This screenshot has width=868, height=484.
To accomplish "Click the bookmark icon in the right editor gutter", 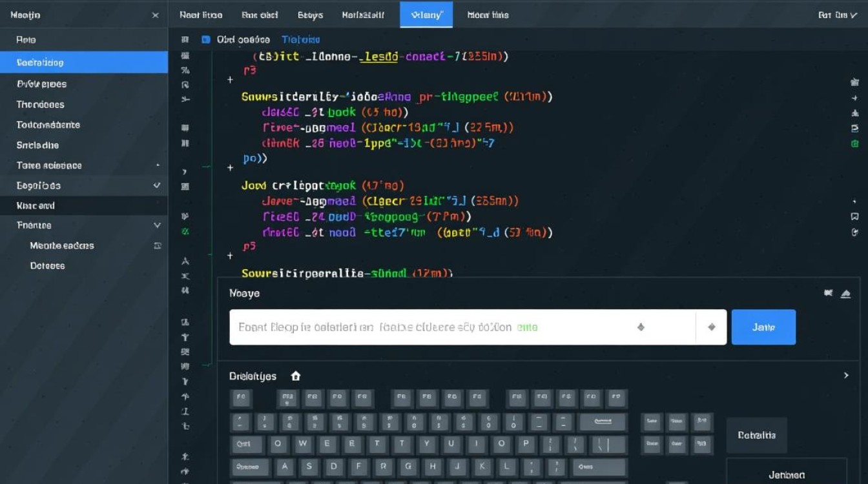I will [855, 216].
